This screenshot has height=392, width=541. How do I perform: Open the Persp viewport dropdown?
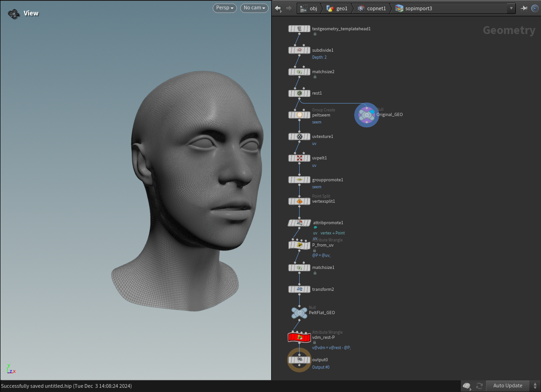[x=226, y=8]
